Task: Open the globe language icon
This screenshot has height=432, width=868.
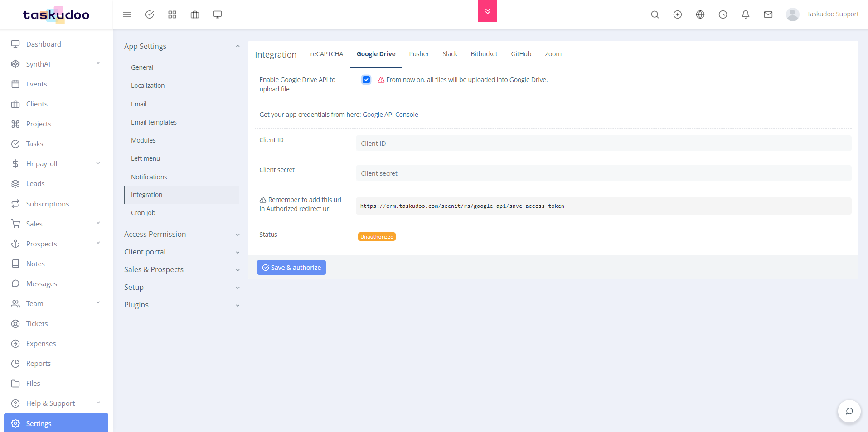Action: point(700,14)
